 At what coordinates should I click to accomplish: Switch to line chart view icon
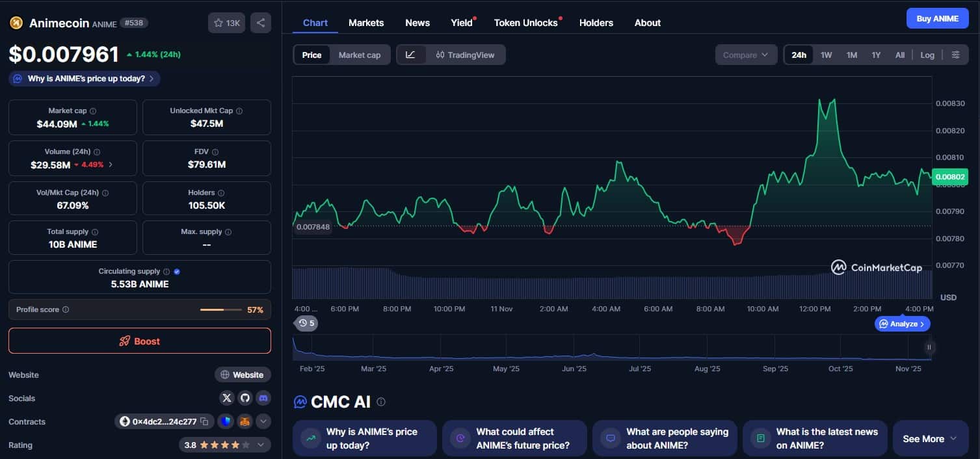[x=410, y=55]
